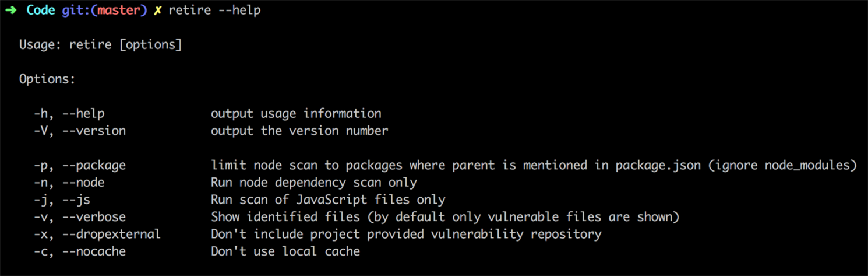The height and width of the screenshot is (276, 868).
Task: Click the "-c, --nocache" option flag
Action: [x=79, y=251]
